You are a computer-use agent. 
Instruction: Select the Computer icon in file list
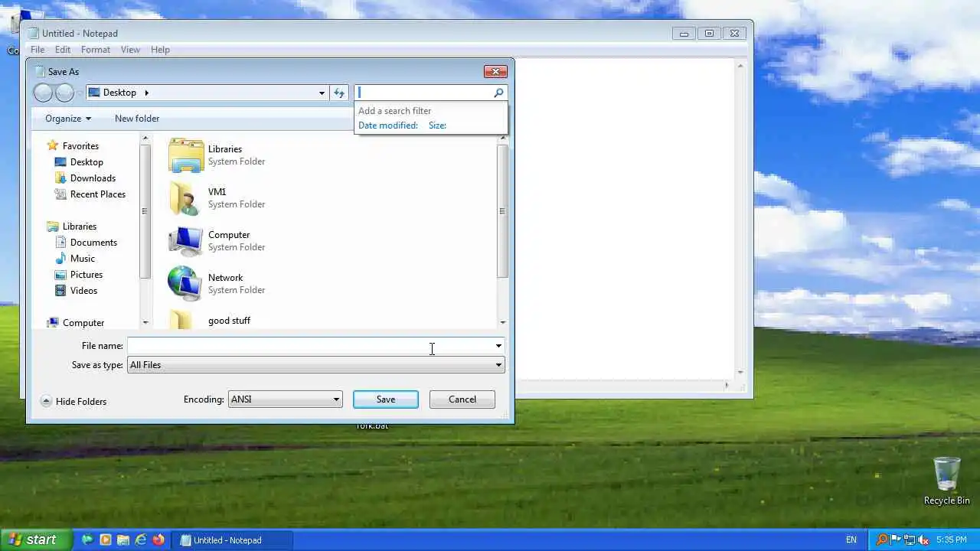point(185,241)
